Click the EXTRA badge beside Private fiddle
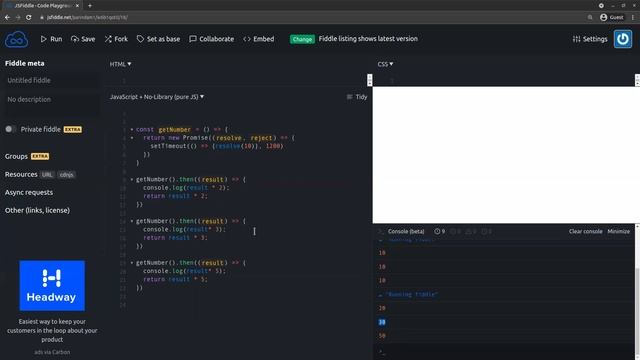The height and width of the screenshot is (360, 640). [x=73, y=129]
